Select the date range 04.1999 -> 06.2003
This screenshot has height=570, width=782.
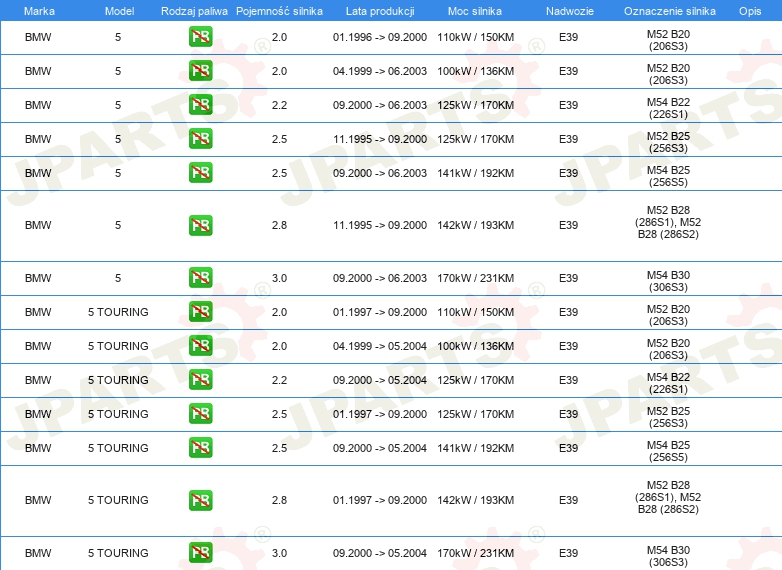click(380, 71)
